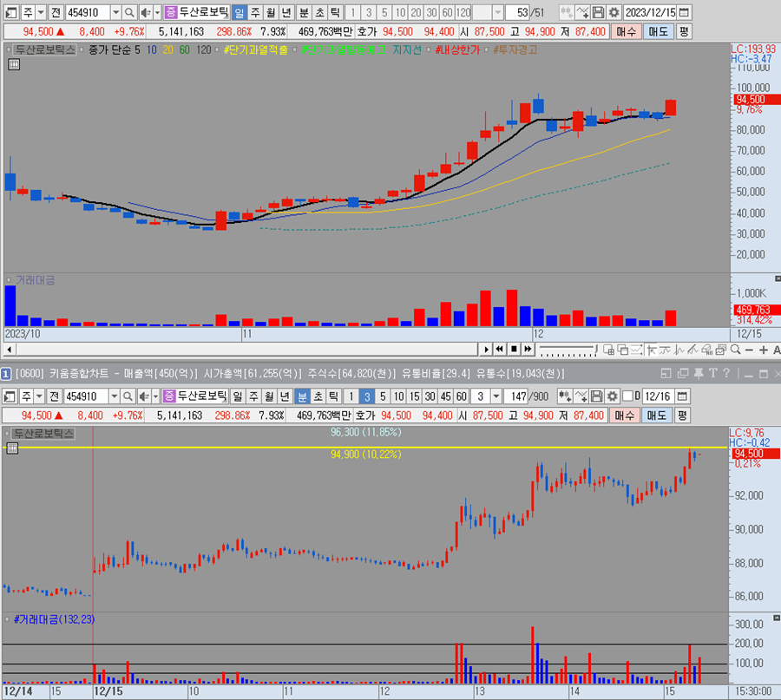Select the 월 (monthly) period in upper chart
Screen dimensions: 781x700
pyautogui.click(x=271, y=12)
